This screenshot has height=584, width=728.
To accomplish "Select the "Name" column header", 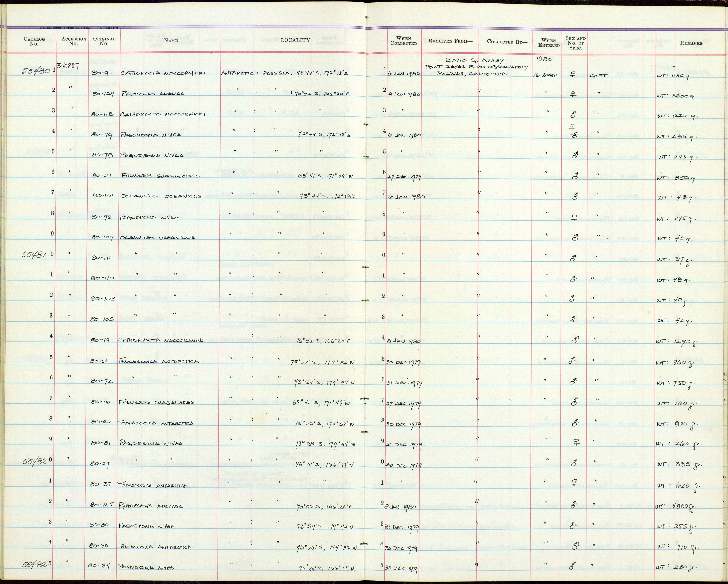I will coord(171,41).
